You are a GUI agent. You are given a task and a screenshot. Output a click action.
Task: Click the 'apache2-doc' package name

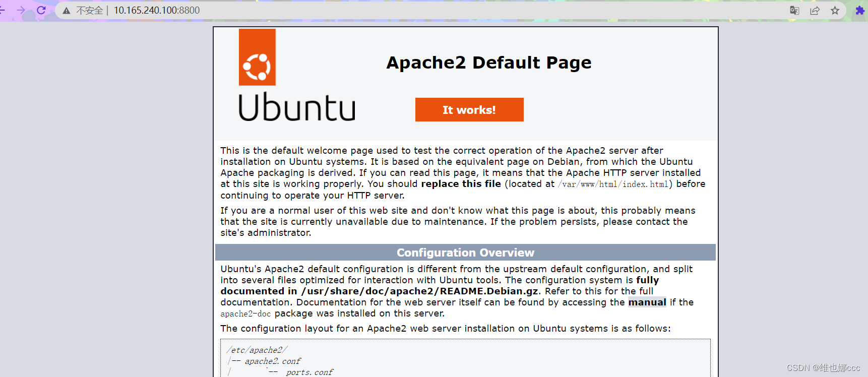point(245,313)
